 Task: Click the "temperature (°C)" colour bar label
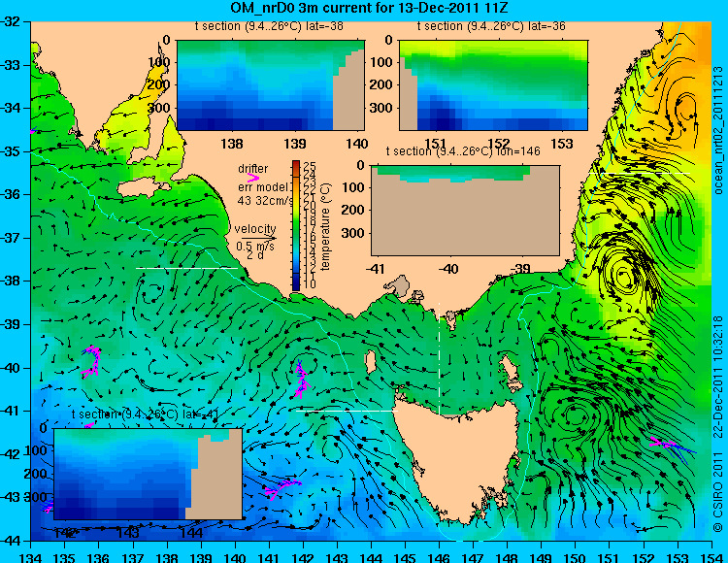326,226
